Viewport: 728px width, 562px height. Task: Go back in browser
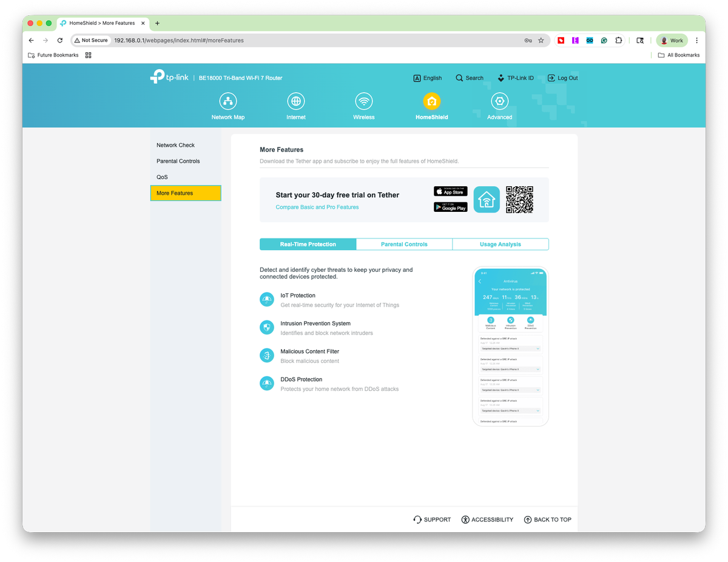[32, 41]
